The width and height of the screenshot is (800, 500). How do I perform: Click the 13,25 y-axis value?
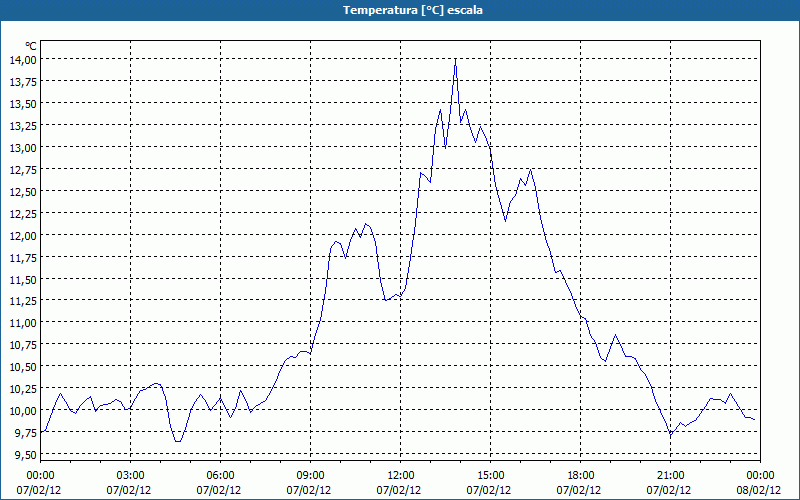click(x=23, y=126)
